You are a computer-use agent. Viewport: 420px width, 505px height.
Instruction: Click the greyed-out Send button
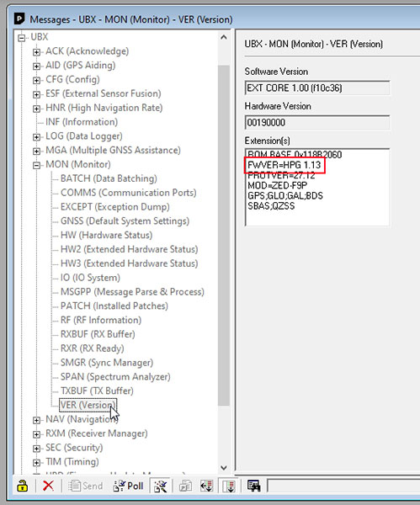86,486
